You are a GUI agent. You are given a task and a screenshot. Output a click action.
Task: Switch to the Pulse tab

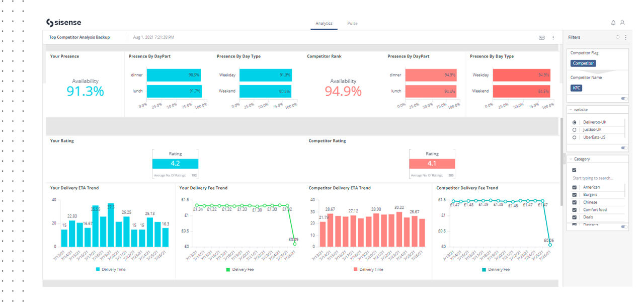pyautogui.click(x=352, y=24)
